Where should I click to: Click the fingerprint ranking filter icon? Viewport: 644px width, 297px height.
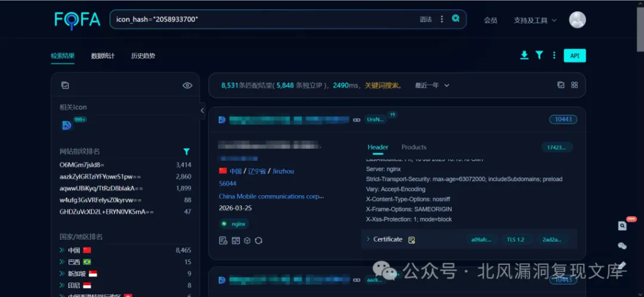point(186,151)
